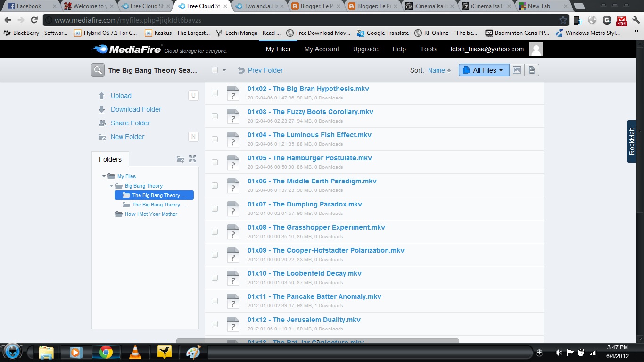
Task: Open the Tools menu
Action: pos(428,49)
